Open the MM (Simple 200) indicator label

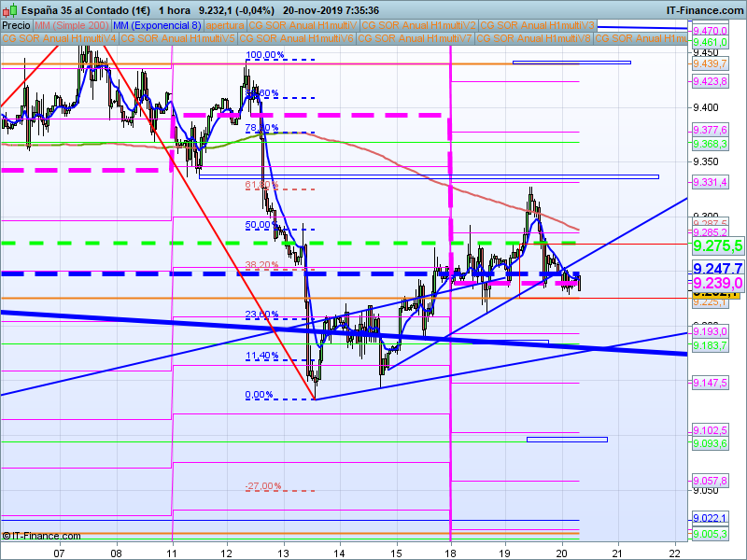coord(66,25)
